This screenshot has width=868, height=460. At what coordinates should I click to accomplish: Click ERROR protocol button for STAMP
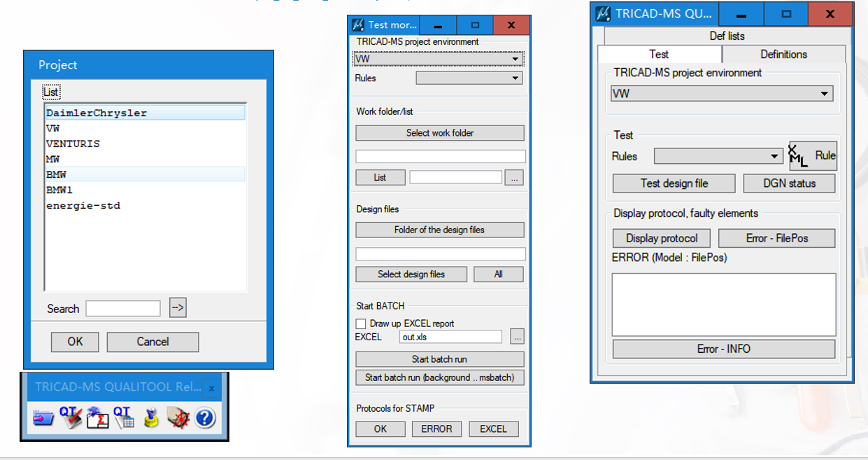437,428
